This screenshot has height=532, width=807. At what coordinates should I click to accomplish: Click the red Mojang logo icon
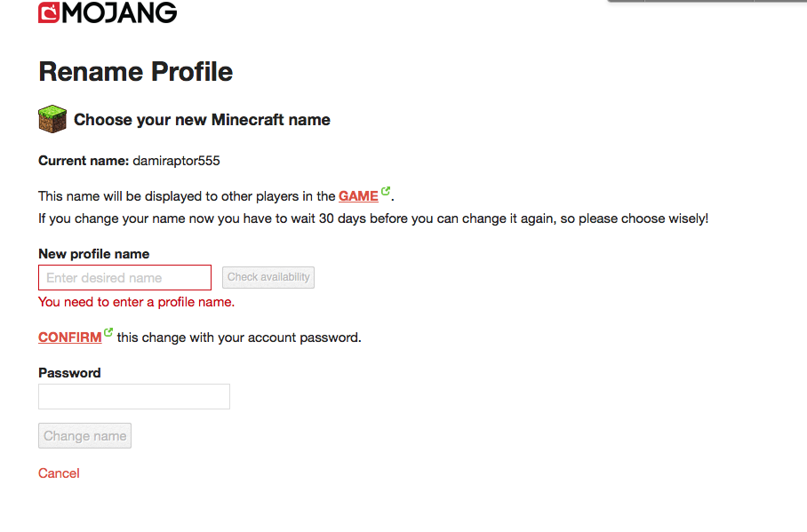click(49, 12)
